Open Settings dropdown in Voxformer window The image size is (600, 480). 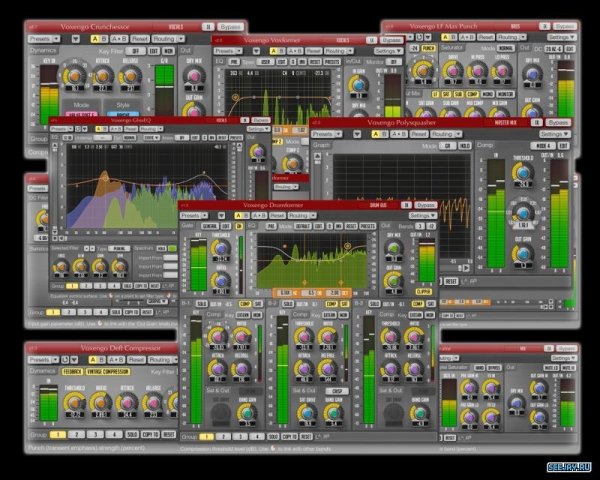point(388,51)
